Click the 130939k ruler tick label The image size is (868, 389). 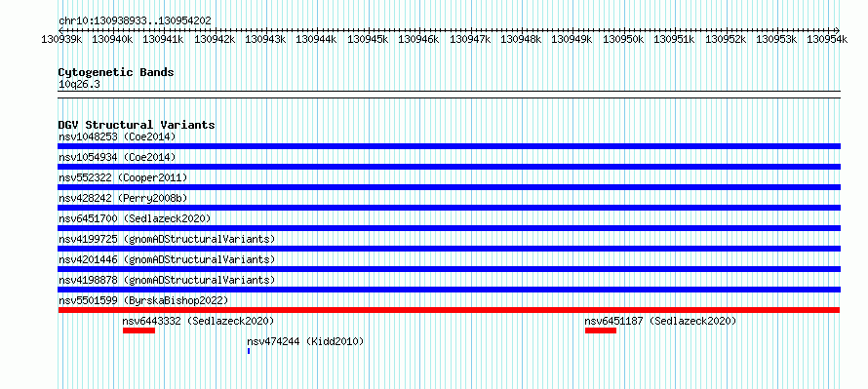tap(62, 39)
